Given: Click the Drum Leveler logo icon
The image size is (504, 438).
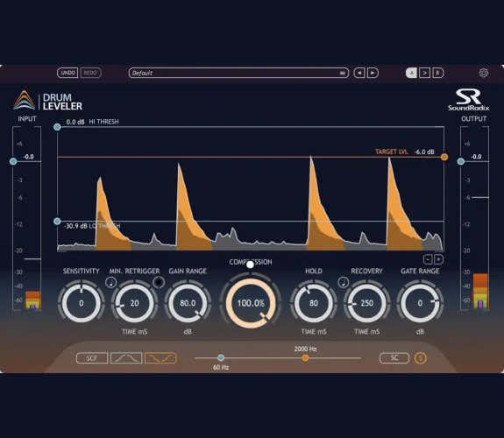Looking at the screenshot, I should point(25,100).
